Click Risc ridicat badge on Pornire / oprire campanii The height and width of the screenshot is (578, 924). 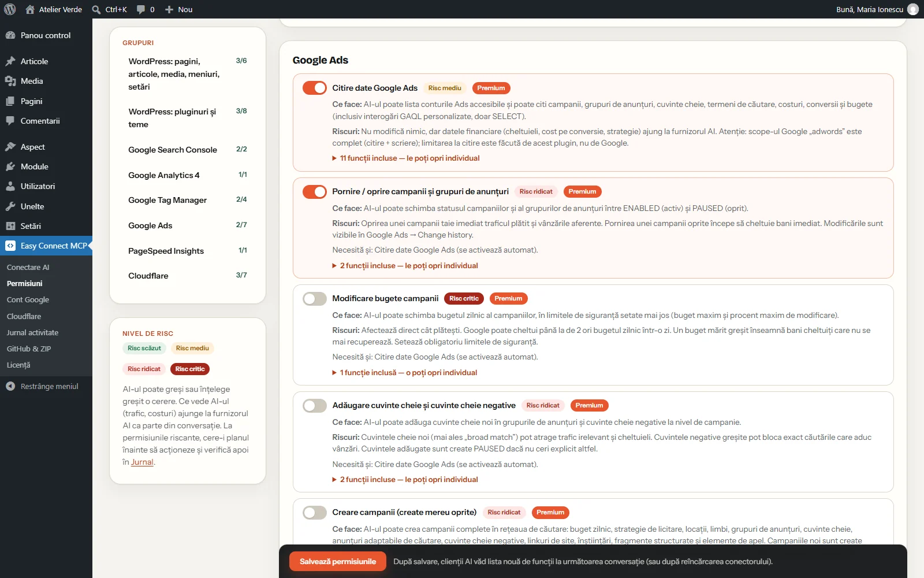coord(536,192)
